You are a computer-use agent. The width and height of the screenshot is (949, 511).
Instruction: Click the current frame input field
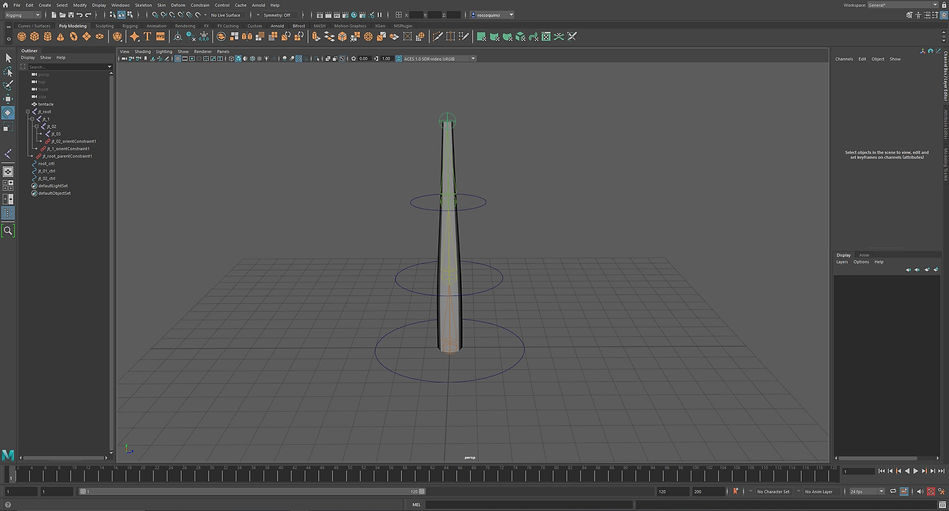click(859, 471)
